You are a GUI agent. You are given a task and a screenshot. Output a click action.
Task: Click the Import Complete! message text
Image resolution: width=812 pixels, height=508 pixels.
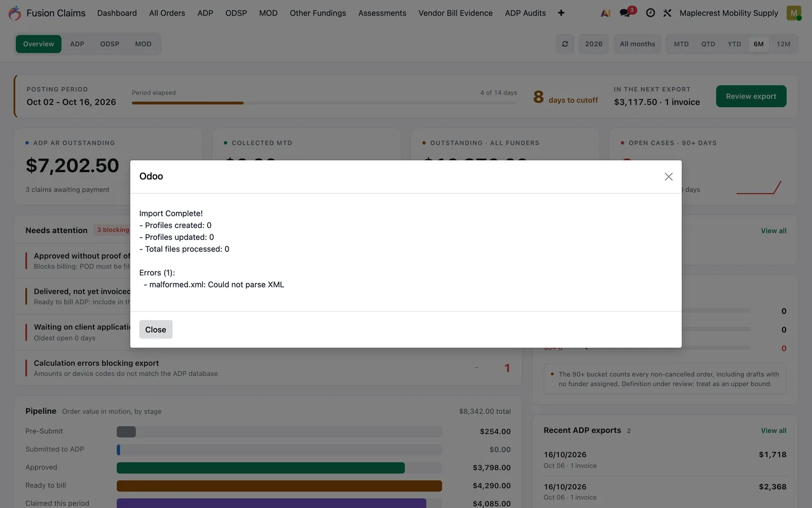click(171, 213)
